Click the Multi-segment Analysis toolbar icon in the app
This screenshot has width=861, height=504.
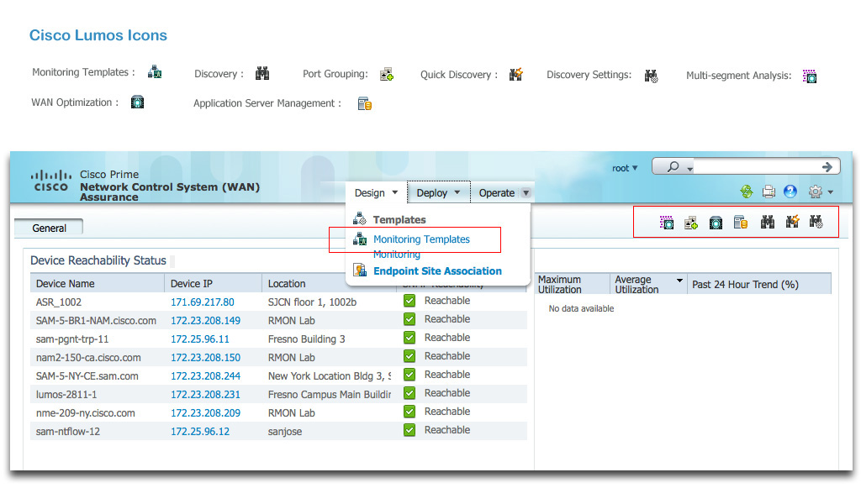tap(667, 223)
